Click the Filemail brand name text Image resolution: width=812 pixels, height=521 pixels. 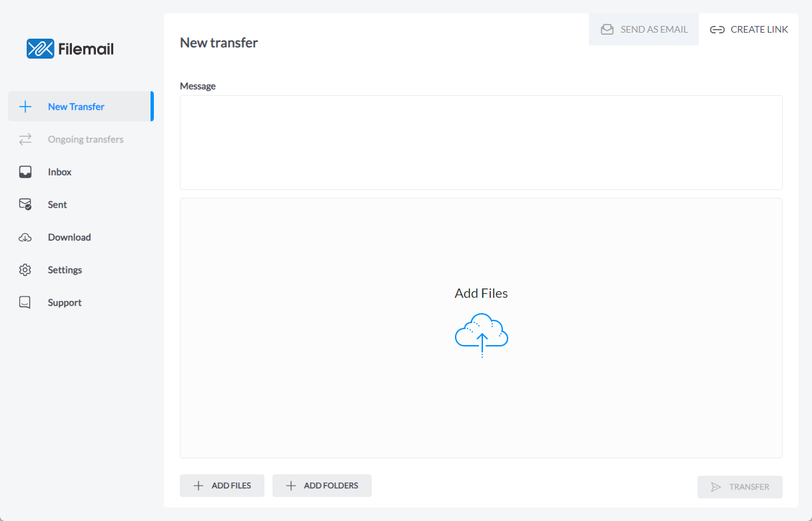pos(86,49)
